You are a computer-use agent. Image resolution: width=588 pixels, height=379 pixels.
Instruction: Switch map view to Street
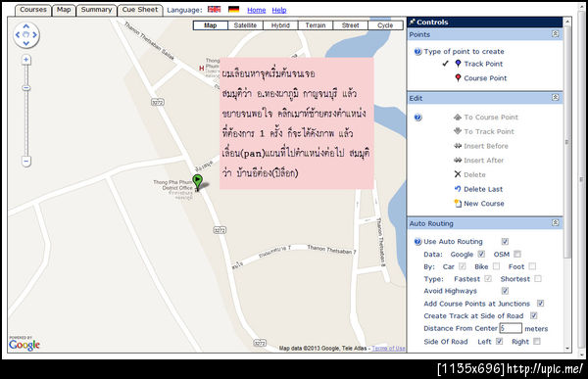click(x=350, y=25)
